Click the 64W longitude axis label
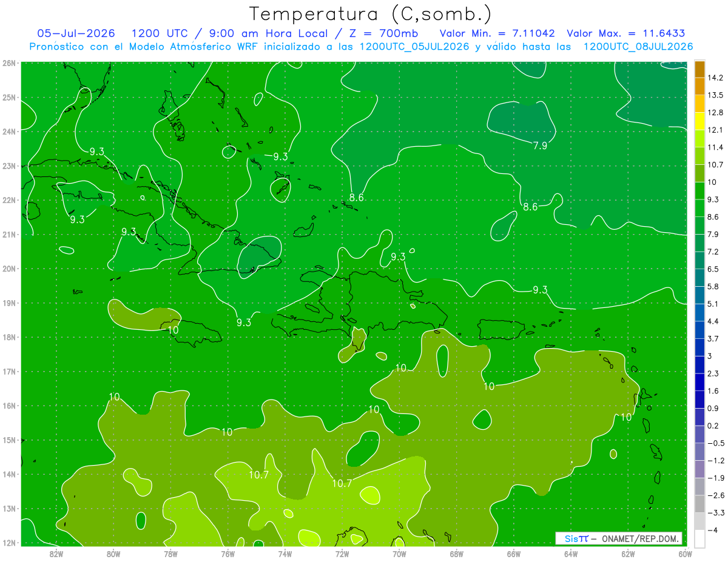Image resolution: width=728 pixels, height=562 pixels. click(571, 554)
